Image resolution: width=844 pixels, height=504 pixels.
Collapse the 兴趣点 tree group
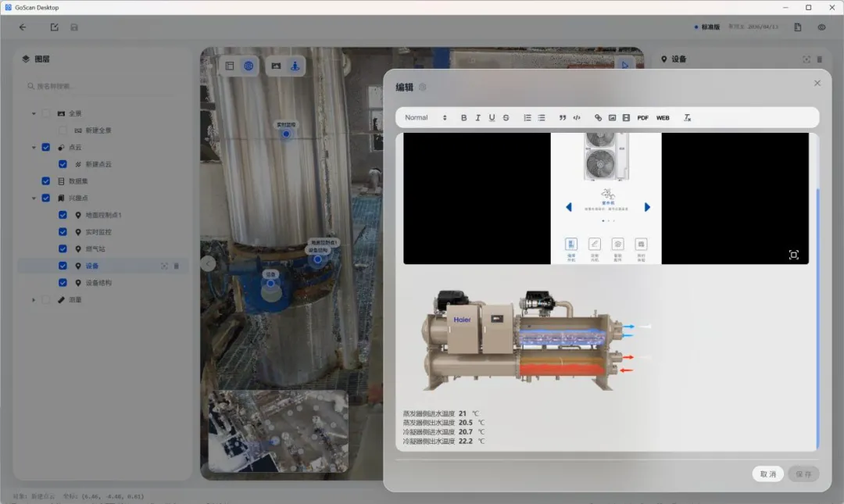click(34, 198)
